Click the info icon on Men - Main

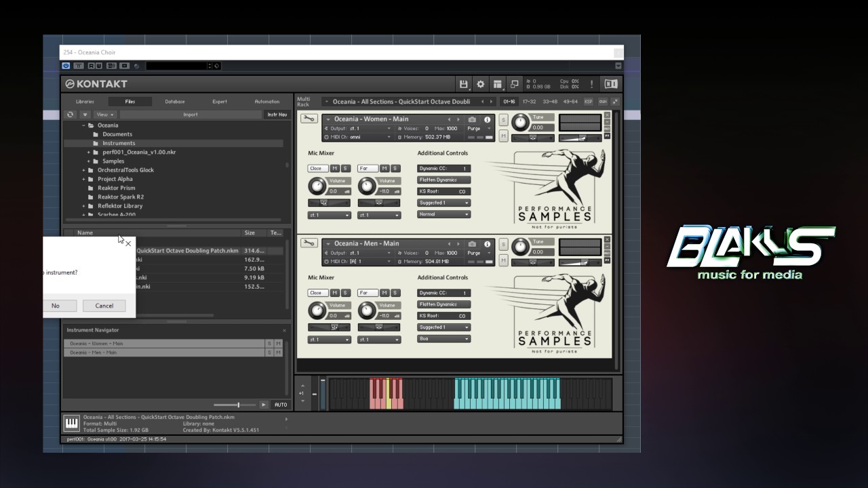click(x=487, y=243)
